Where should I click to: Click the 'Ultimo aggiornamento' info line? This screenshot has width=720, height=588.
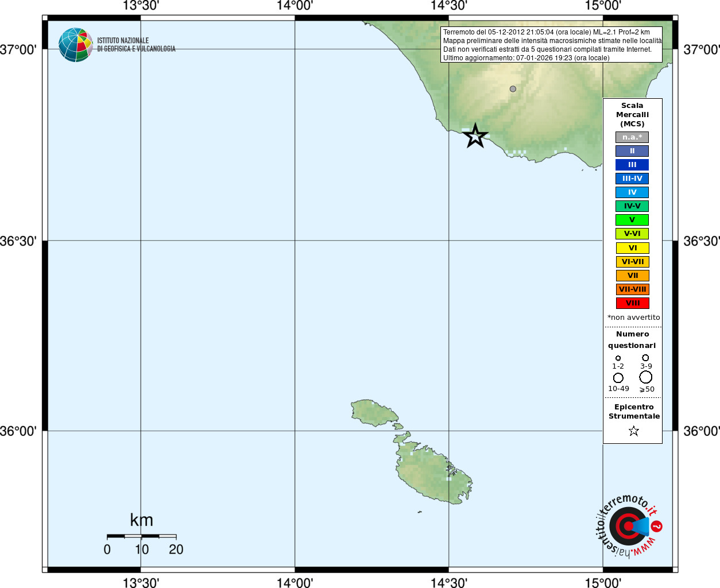click(x=526, y=58)
